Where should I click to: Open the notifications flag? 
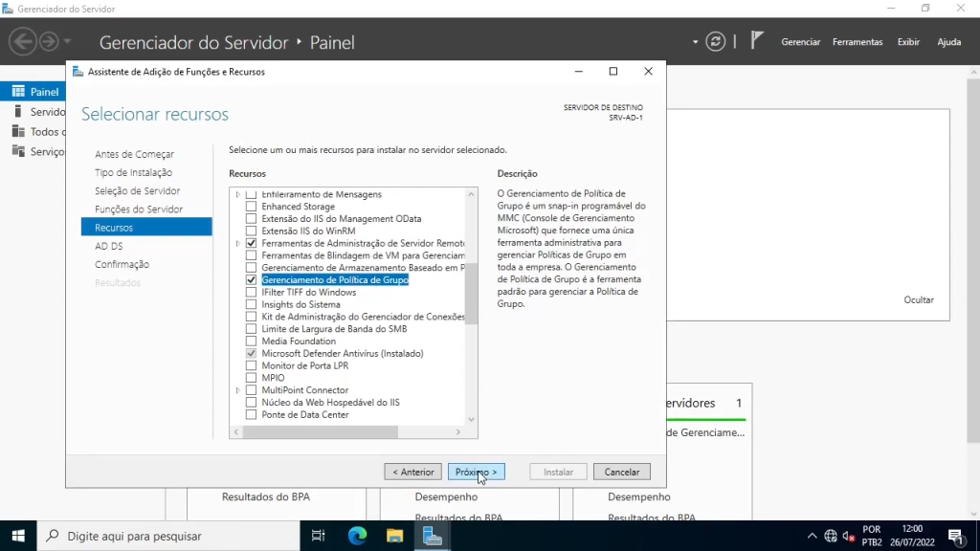[x=756, y=41]
